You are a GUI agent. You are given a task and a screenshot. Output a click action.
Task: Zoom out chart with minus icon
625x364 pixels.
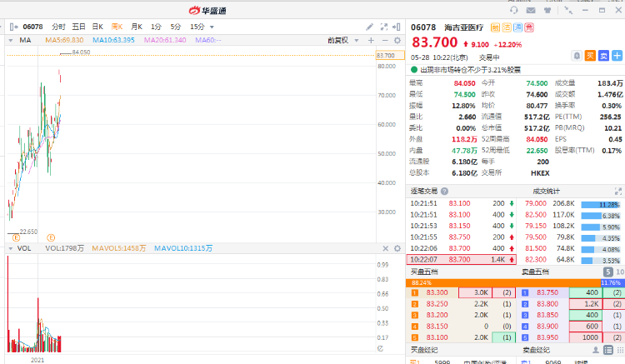pyautogui.click(x=385, y=40)
